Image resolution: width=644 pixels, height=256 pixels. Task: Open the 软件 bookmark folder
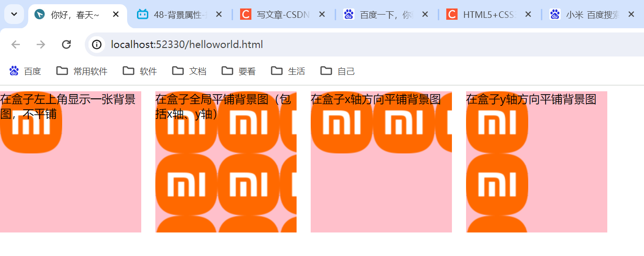[140, 71]
